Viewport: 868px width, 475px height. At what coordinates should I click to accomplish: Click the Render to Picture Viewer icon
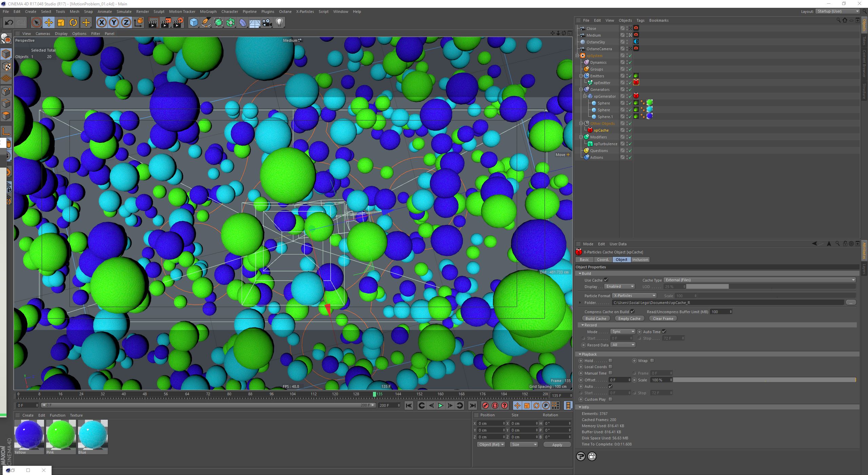pyautogui.click(x=166, y=23)
